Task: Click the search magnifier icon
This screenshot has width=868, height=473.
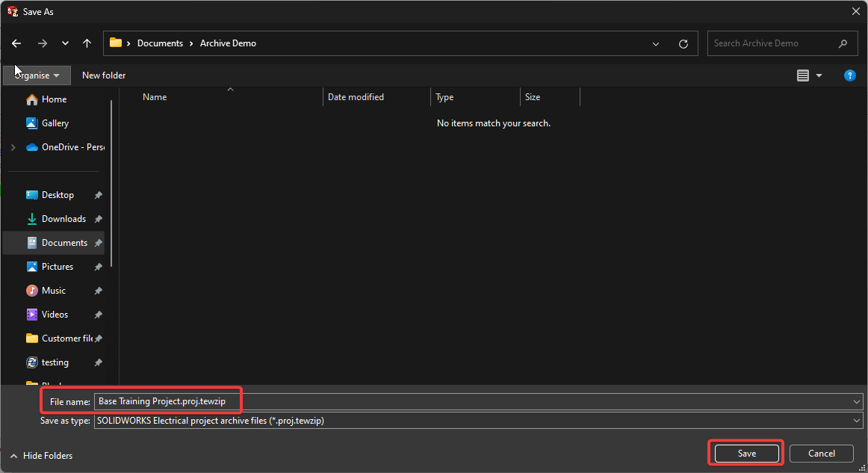Action: point(843,43)
